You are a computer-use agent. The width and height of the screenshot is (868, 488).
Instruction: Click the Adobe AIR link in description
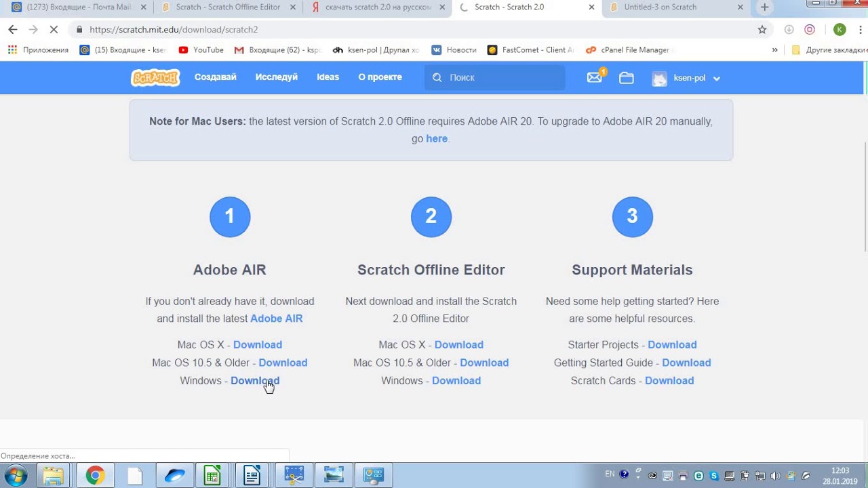tap(277, 319)
